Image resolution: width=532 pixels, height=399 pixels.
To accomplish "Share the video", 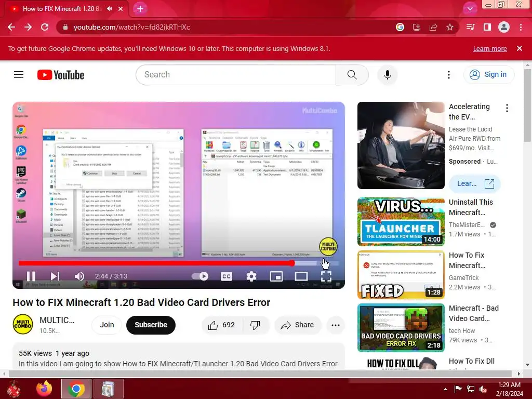I will (x=297, y=325).
